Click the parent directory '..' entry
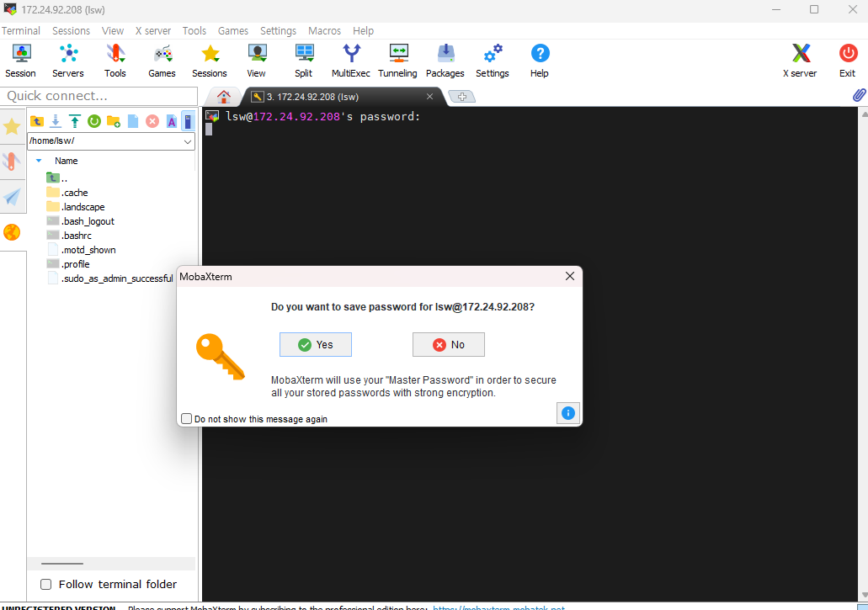The image size is (868, 610). click(57, 178)
